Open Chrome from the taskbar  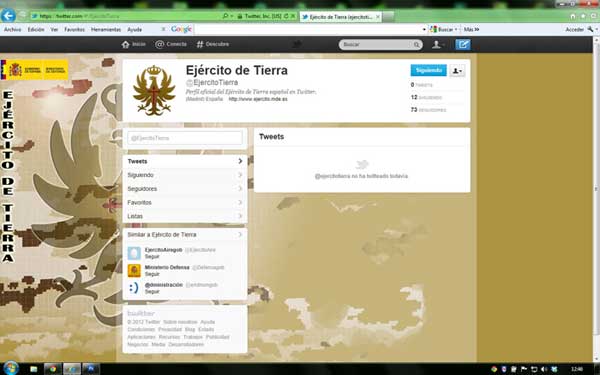(53, 369)
